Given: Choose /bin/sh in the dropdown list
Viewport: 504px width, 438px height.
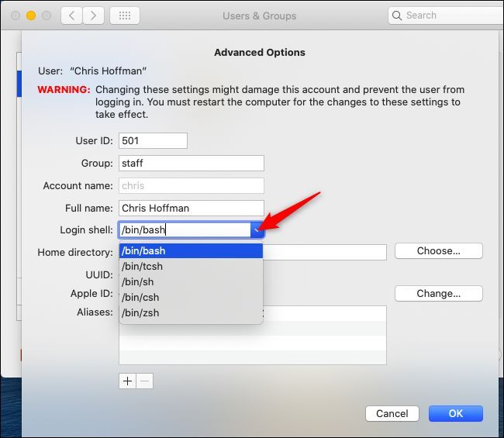Looking at the screenshot, I should point(191,281).
